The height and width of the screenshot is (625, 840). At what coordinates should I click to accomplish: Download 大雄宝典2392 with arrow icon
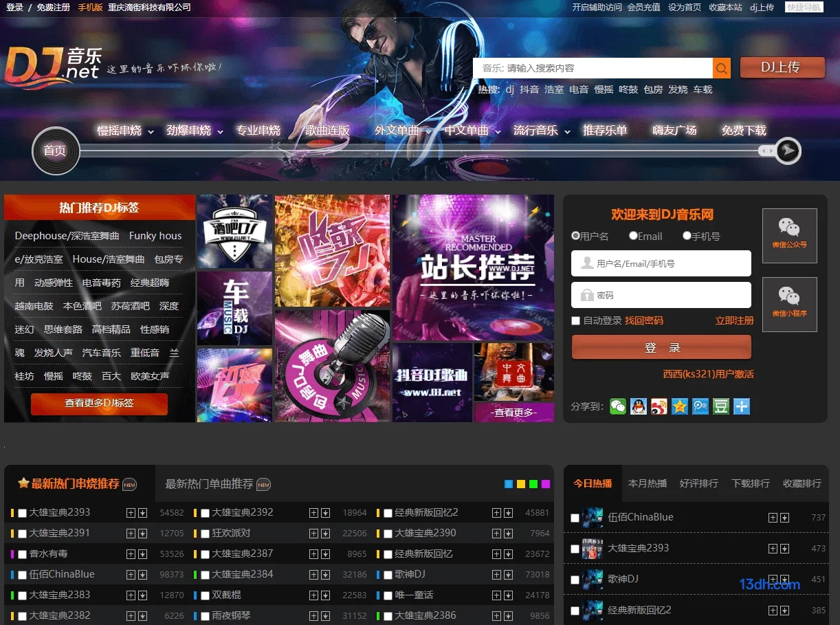[x=325, y=513]
